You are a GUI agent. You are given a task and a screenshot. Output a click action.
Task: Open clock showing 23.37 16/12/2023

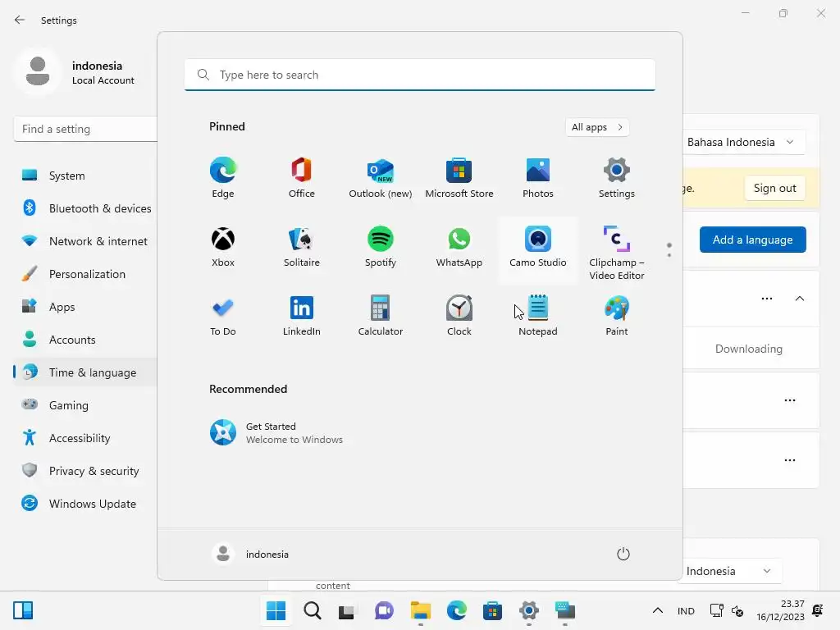click(780, 610)
